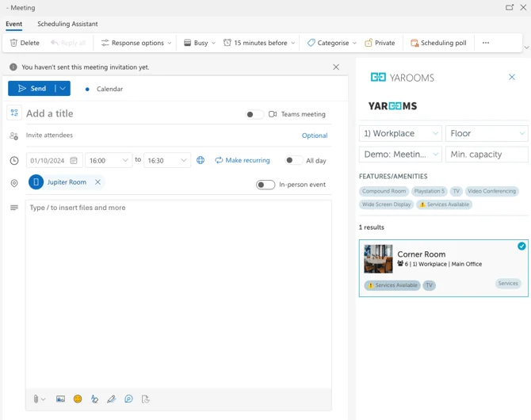This screenshot has height=420, width=531.
Task: Click the attendees people icon
Action: coord(14,136)
